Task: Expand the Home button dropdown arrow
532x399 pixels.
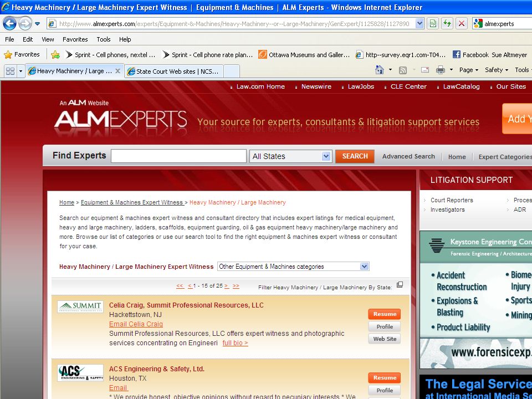Action: click(x=390, y=70)
